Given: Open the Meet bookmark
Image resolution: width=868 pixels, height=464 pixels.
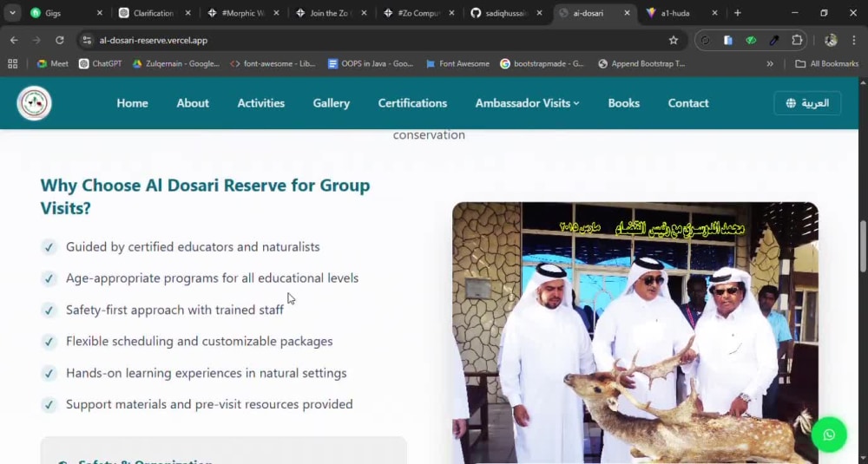Looking at the screenshot, I should (53, 63).
